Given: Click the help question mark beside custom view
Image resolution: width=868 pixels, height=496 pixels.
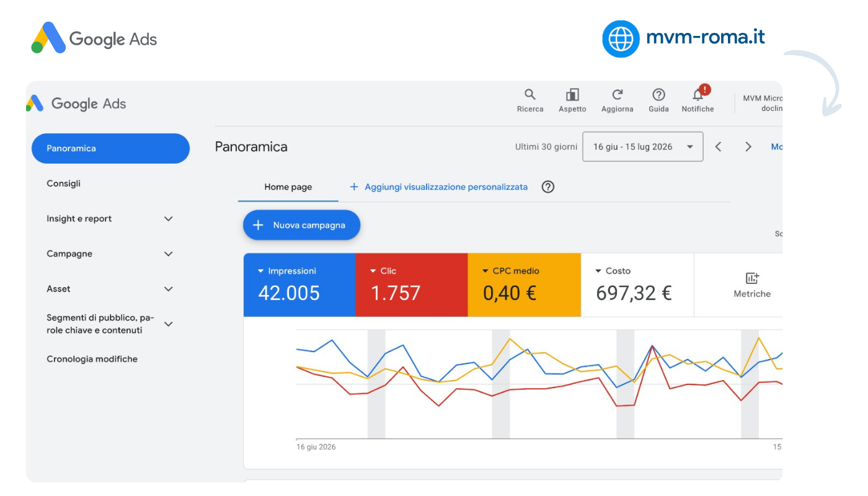Looking at the screenshot, I should [548, 187].
